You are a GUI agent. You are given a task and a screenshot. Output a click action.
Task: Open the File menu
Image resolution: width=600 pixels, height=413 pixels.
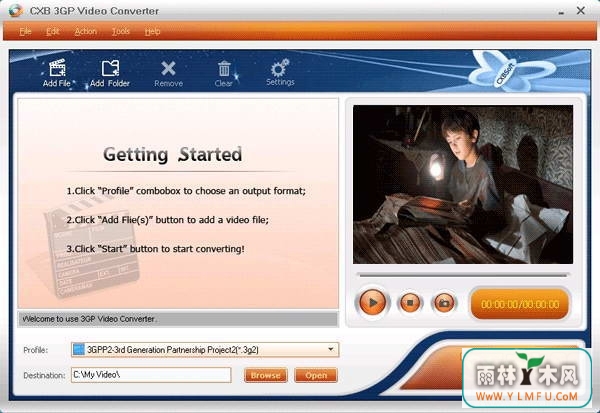coord(25,31)
